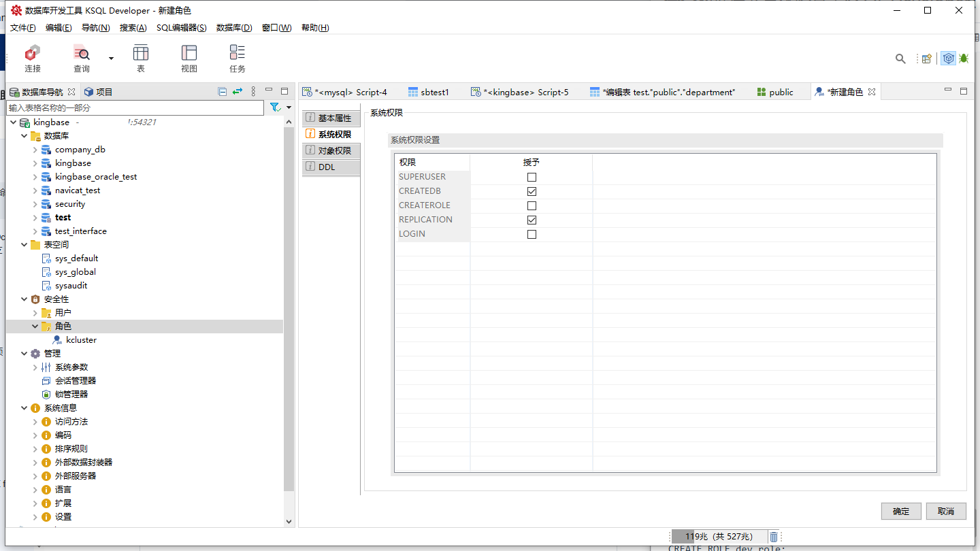Click the heap memory usage bar
This screenshot has width=980, height=551.
719,537
